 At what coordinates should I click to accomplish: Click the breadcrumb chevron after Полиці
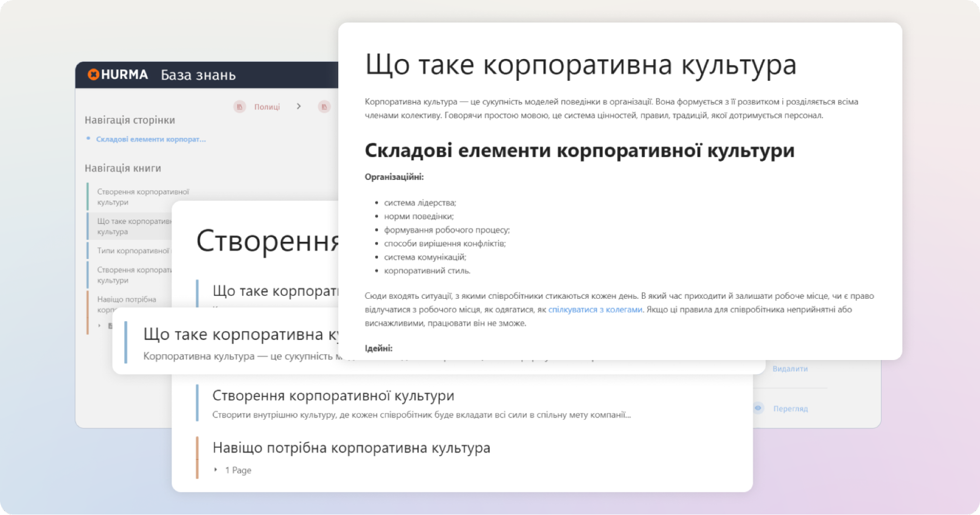(299, 106)
